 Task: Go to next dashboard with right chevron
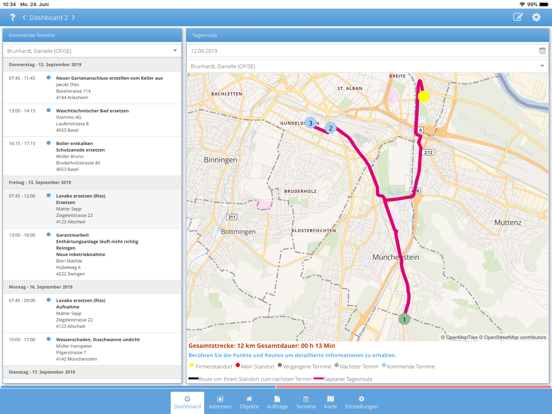[x=73, y=17]
